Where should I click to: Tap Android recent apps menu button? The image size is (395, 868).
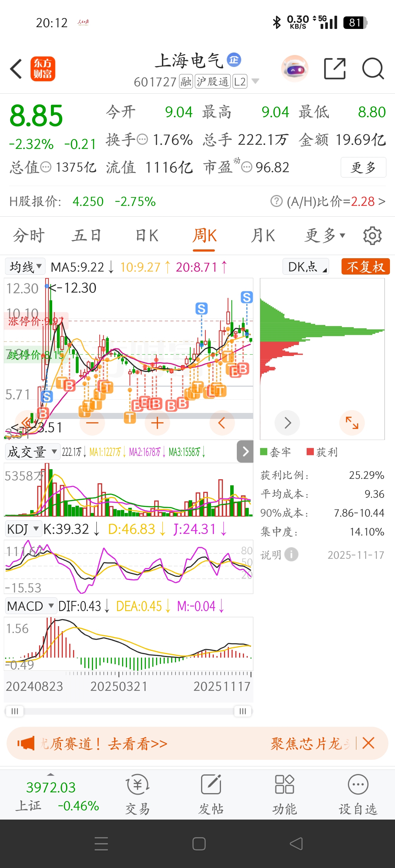[102, 844]
